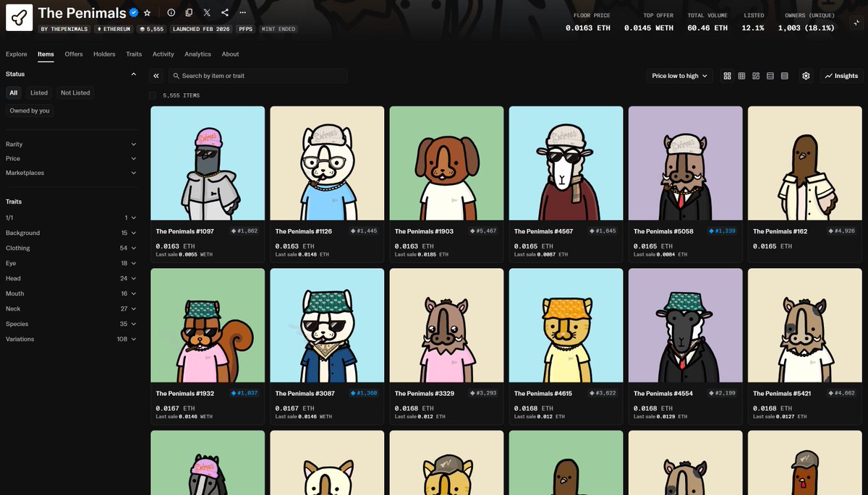Click rarity rank badge #4,926 on Penimals #162
868x495 pixels.
point(841,231)
